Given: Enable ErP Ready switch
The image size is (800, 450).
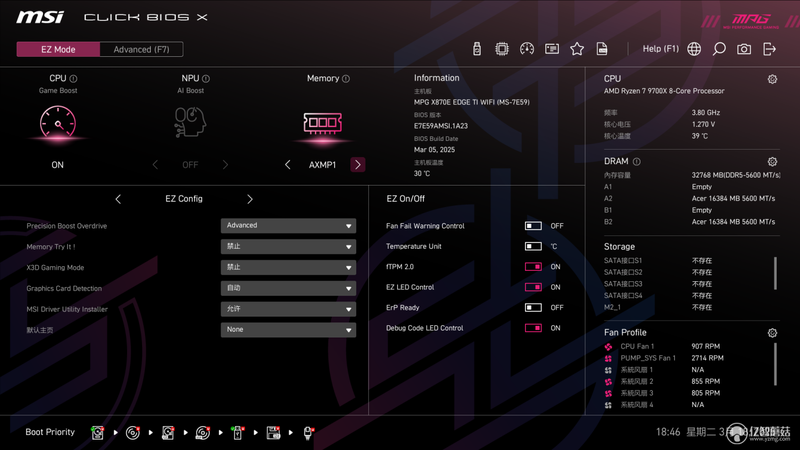Looking at the screenshot, I should coord(533,307).
